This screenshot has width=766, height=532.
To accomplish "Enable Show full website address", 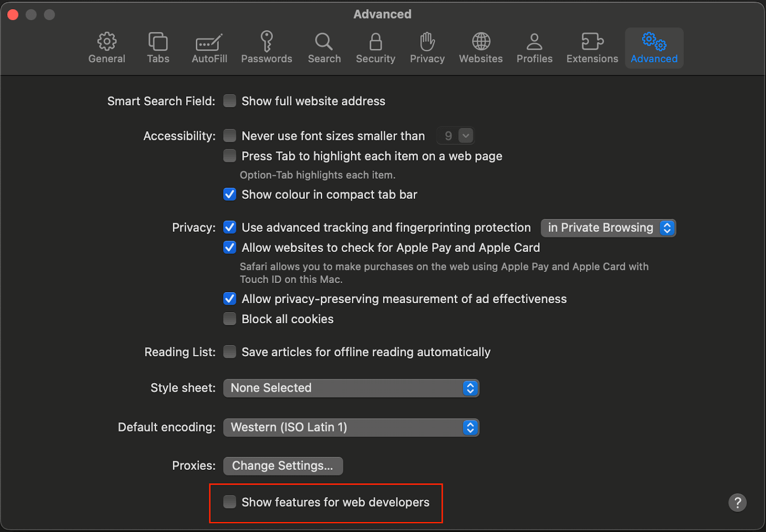I will coord(229,101).
